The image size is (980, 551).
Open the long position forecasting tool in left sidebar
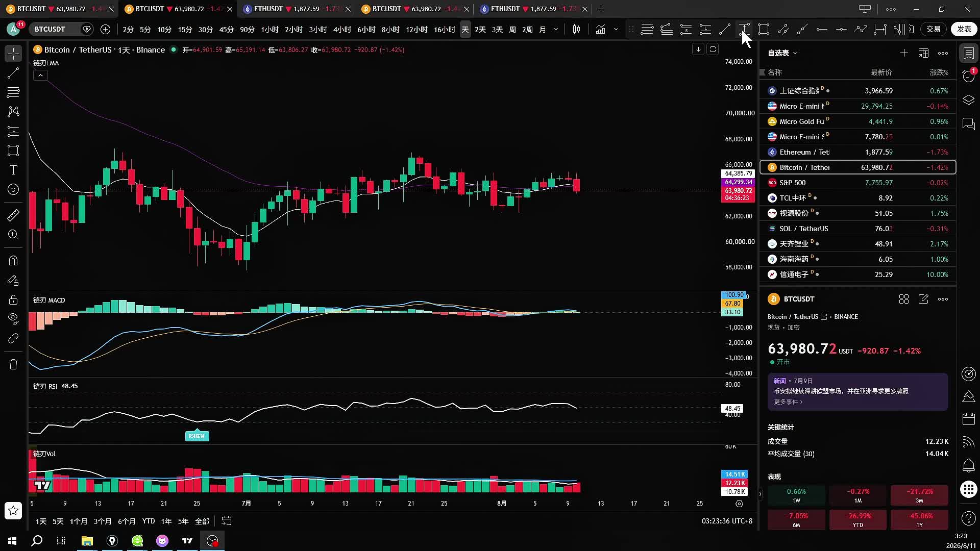(13, 131)
